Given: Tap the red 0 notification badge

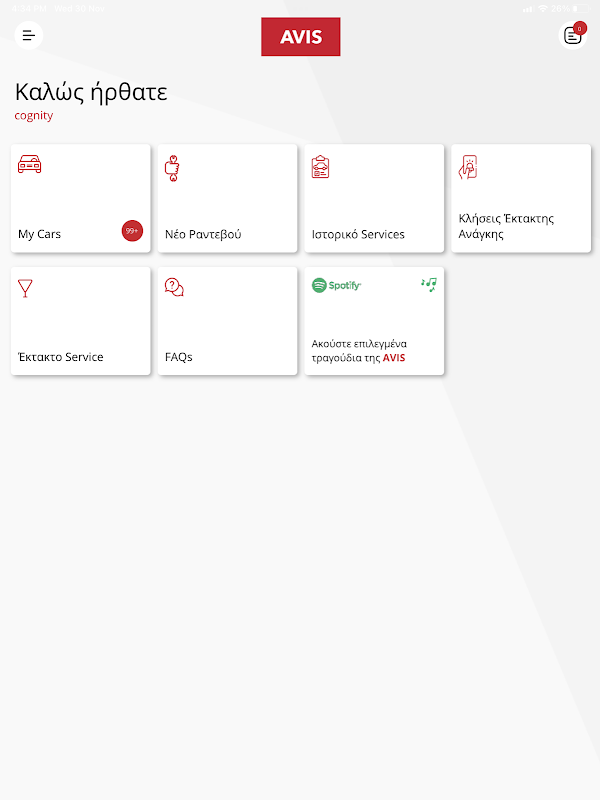Looking at the screenshot, I should click(580, 29).
